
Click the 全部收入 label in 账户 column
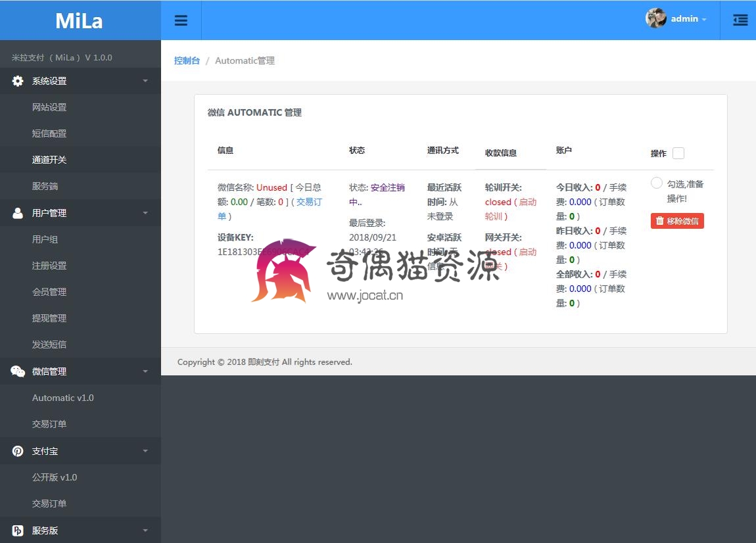[x=575, y=274]
